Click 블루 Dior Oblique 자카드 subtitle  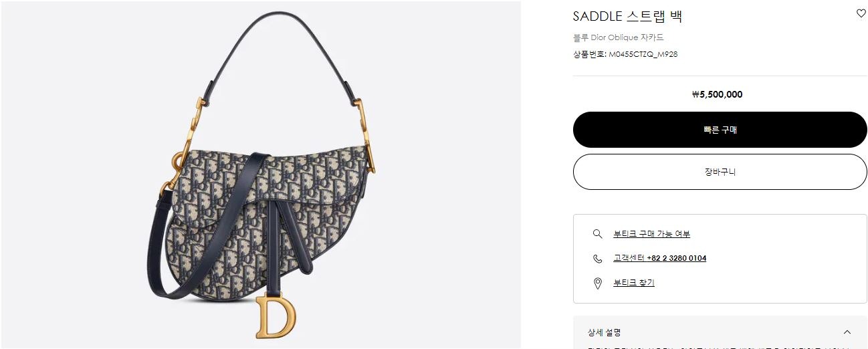618,37
